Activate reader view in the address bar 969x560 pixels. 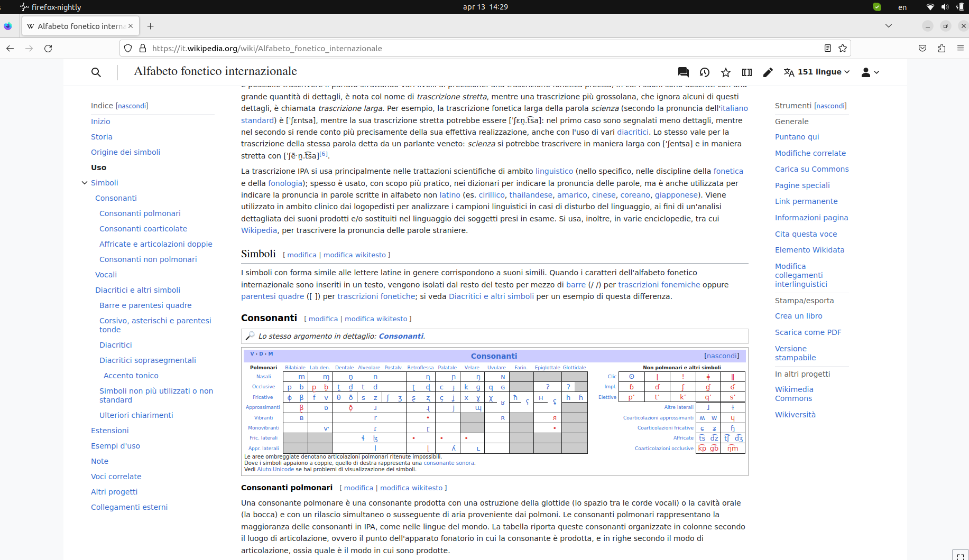point(827,48)
